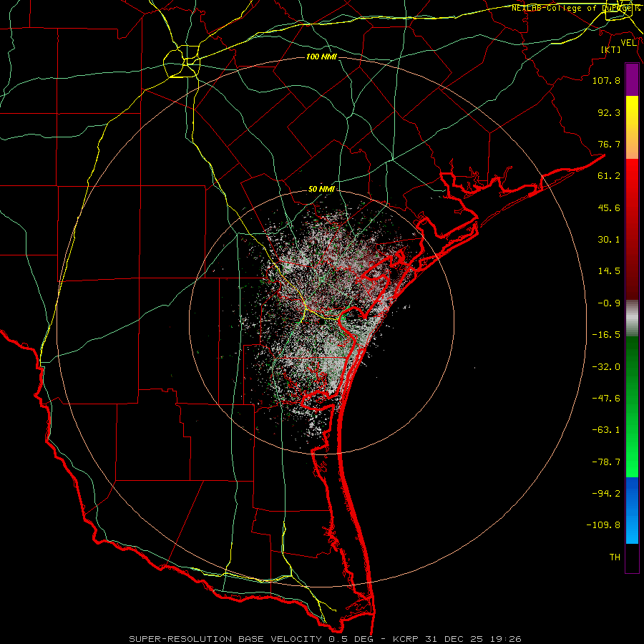Select the 92.3 velocity scale value

609,112
